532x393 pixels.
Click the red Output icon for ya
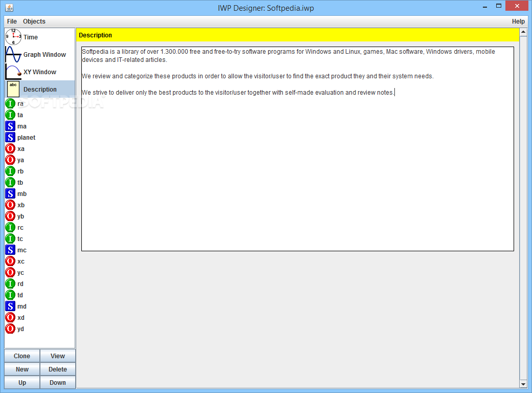(10, 160)
